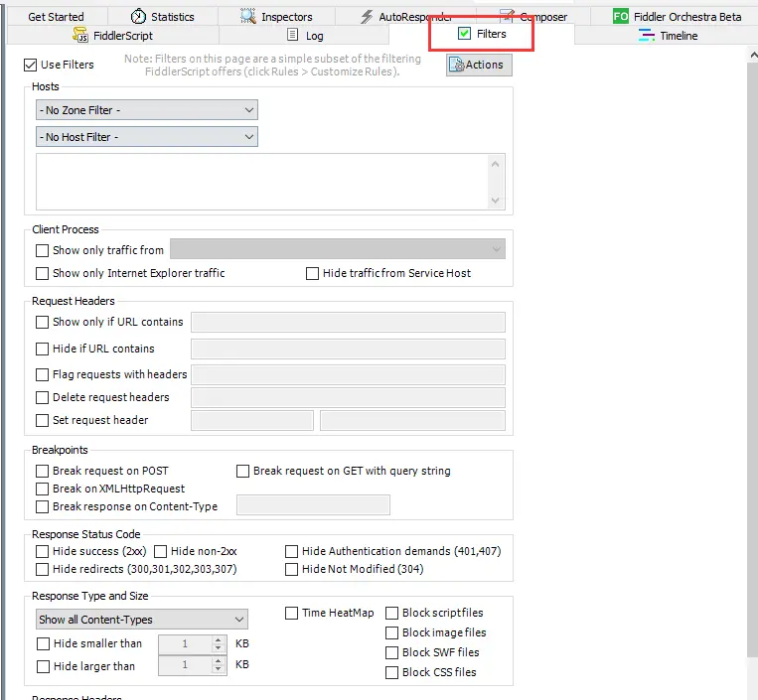Screen dimensions: 758x700
Task: Check Delete request headers
Action: tap(42, 397)
